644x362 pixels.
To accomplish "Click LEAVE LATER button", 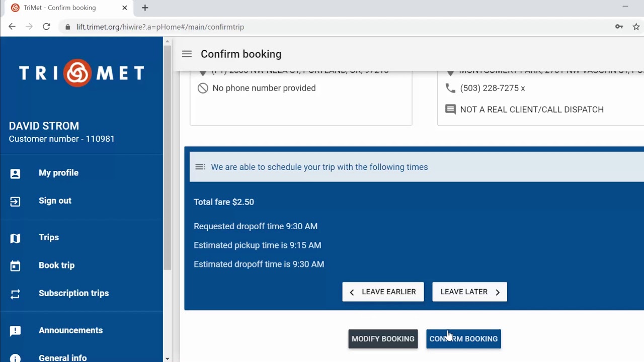I will (x=469, y=292).
